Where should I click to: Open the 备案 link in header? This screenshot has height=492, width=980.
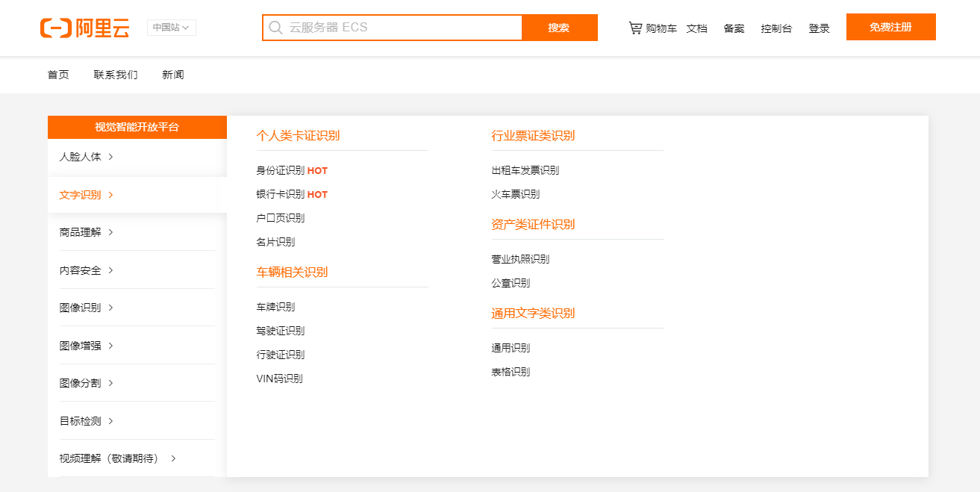pos(734,28)
